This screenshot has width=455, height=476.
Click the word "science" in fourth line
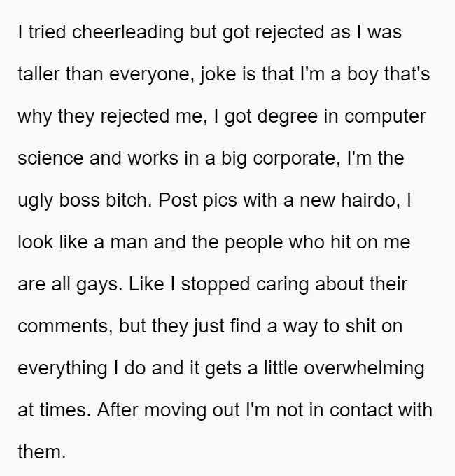click(x=50, y=158)
